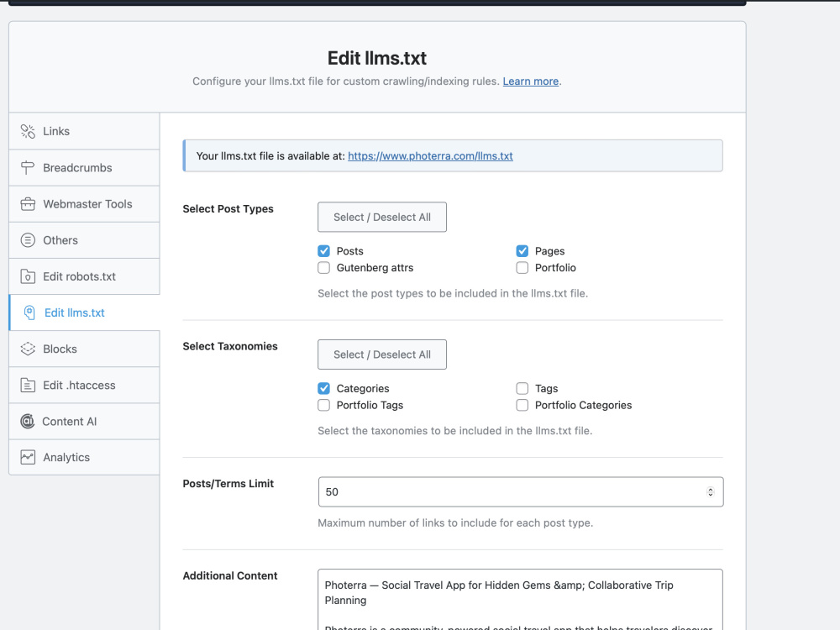Image resolution: width=840 pixels, height=630 pixels.
Task: Enable the Portfolio Tags checkbox
Action: [323, 405]
